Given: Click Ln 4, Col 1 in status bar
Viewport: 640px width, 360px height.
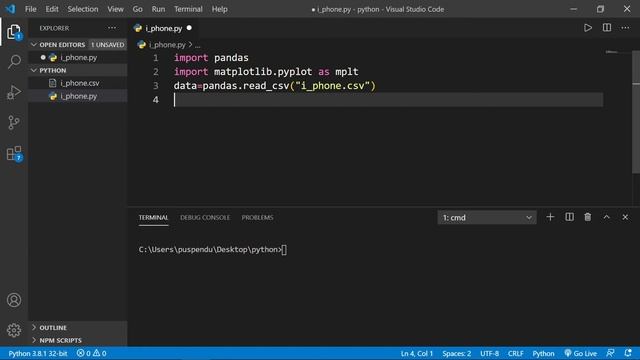Looking at the screenshot, I should coord(417,353).
